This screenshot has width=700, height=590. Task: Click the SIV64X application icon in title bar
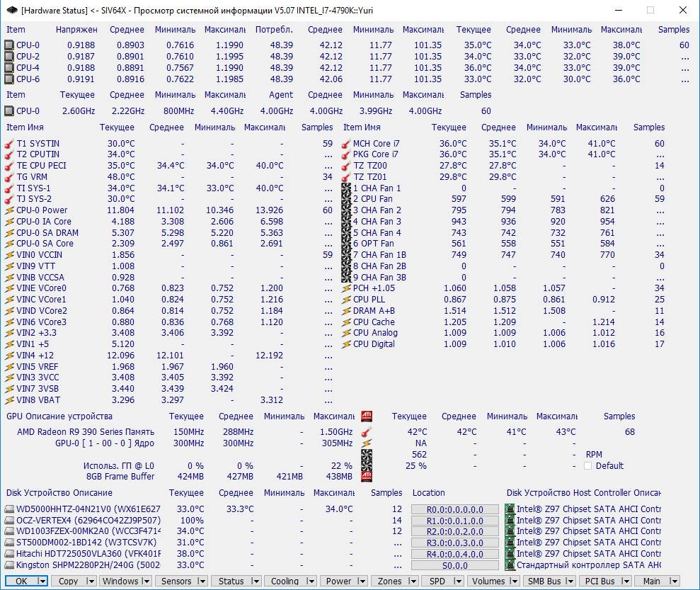(11, 11)
